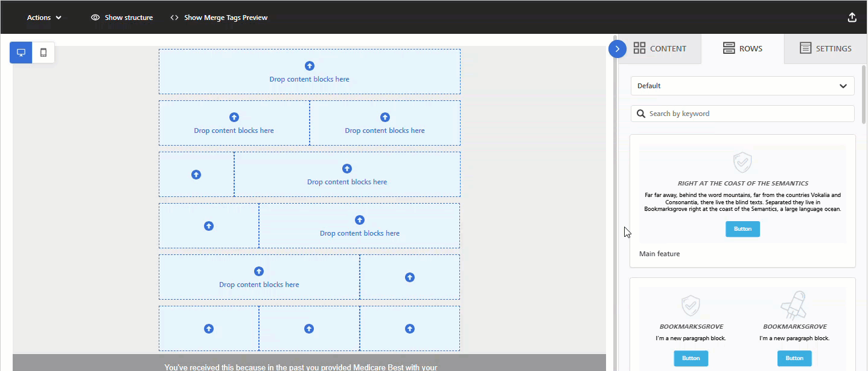This screenshot has height=371, width=868.
Task: Switch to mobile preview mode
Action: point(43,53)
